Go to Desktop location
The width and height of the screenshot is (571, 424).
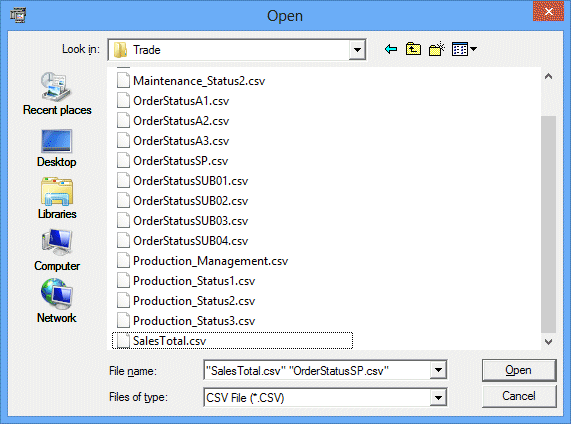[x=57, y=148]
